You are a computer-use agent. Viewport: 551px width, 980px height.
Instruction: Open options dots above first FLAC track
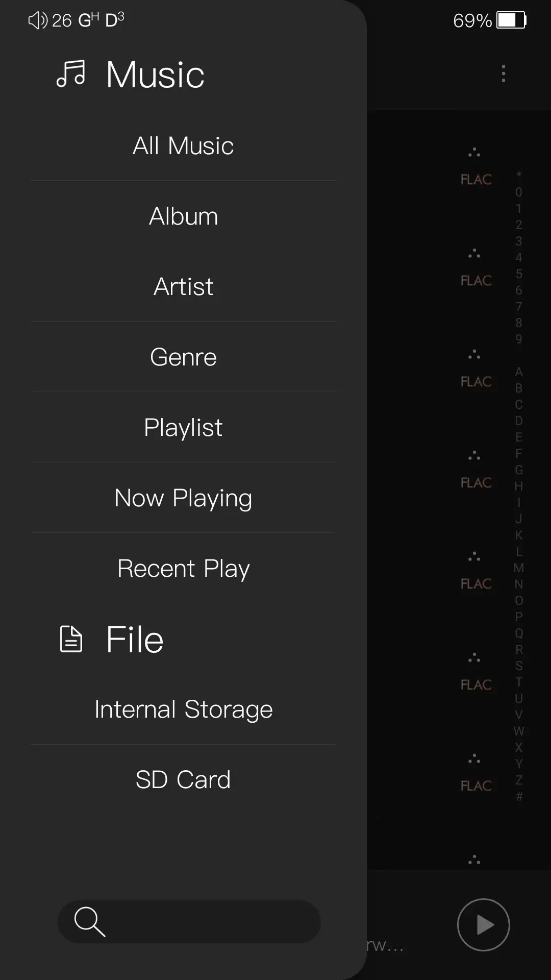coord(474,153)
